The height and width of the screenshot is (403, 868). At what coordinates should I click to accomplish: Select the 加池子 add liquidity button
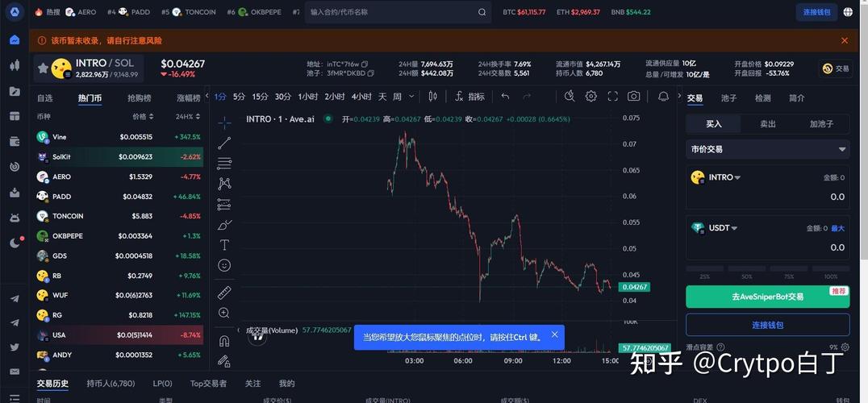pyautogui.click(x=821, y=124)
